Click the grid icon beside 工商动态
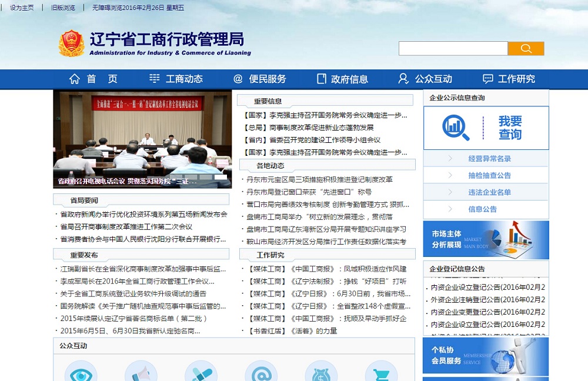Screen dimensions: 588x381 coord(154,78)
